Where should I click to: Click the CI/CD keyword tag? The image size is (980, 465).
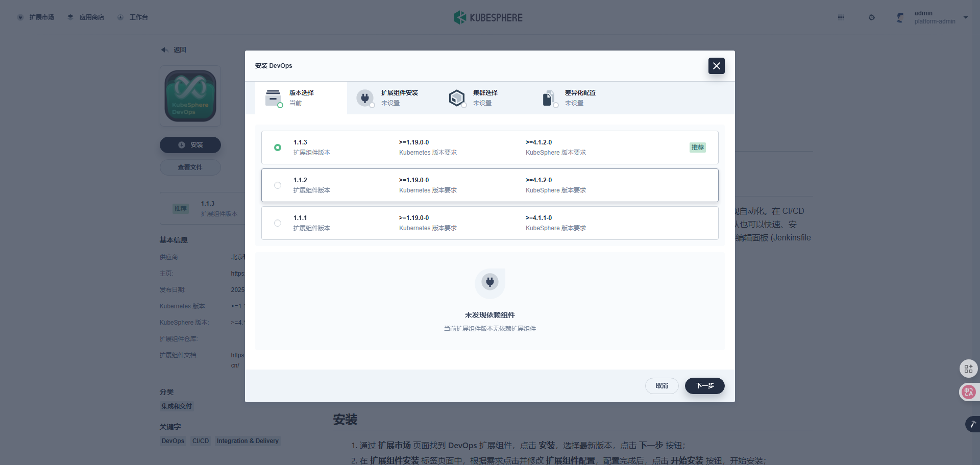[x=201, y=441]
